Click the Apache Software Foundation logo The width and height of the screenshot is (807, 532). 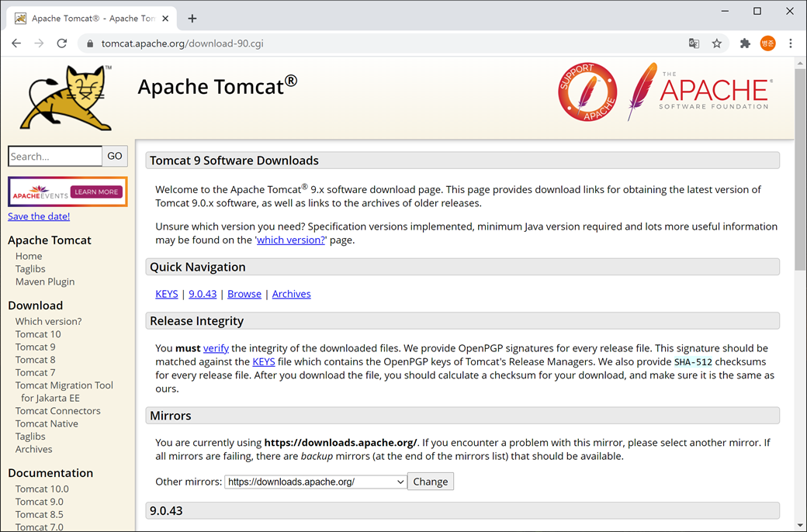point(699,92)
